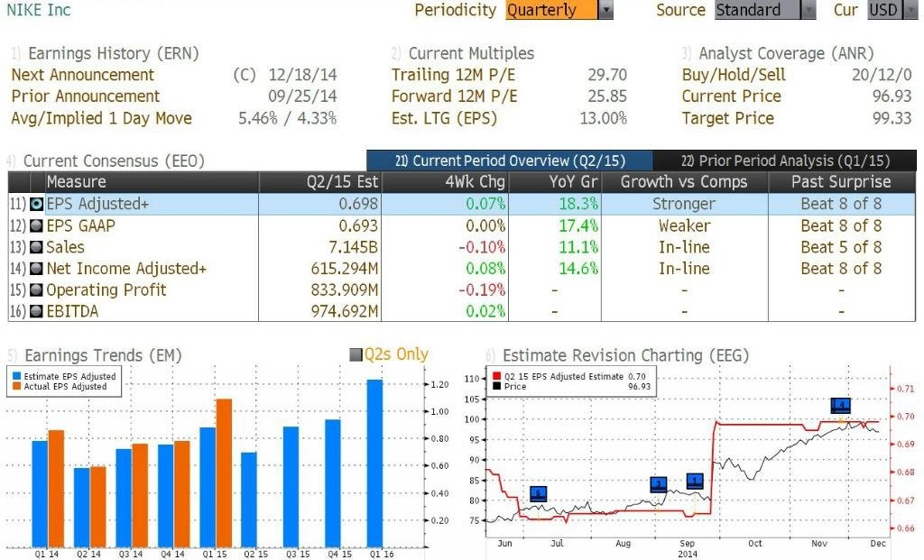The width and height of the screenshot is (924, 560).
Task: Click the Q1 15 orange actual EPS bar
Action: (224, 473)
